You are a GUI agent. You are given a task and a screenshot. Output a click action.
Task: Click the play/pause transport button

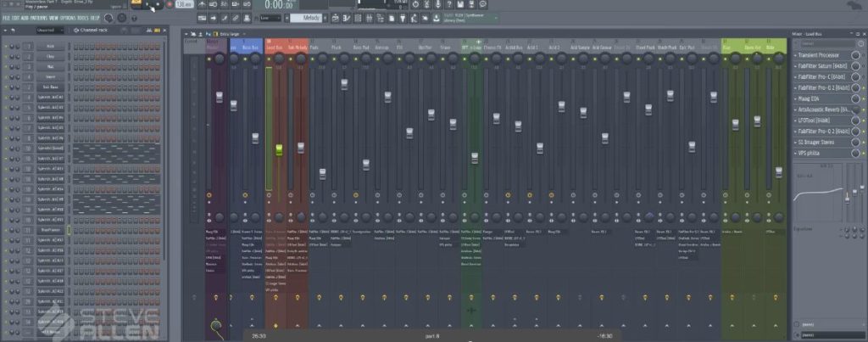click(147, 4)
